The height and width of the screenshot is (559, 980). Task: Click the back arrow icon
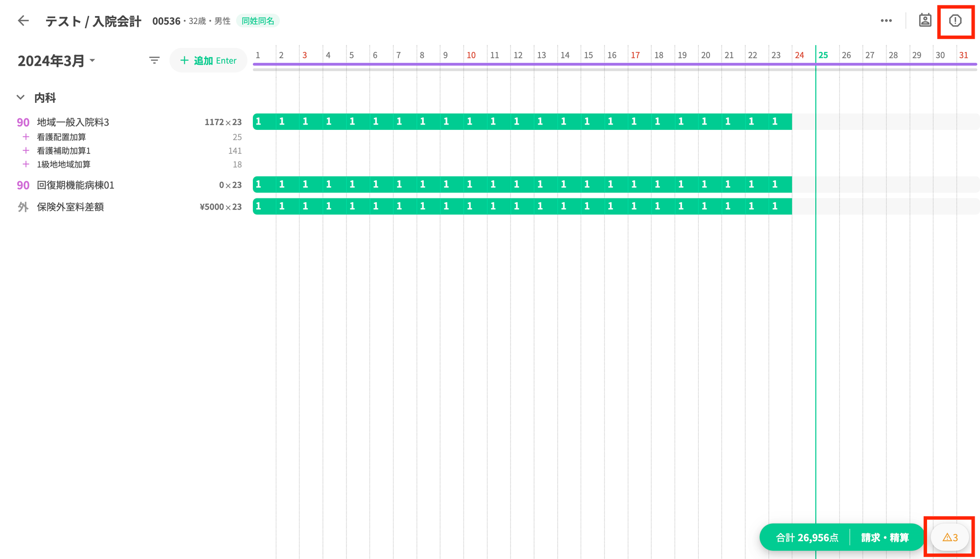pyautogui.click(x=23, y=21)
